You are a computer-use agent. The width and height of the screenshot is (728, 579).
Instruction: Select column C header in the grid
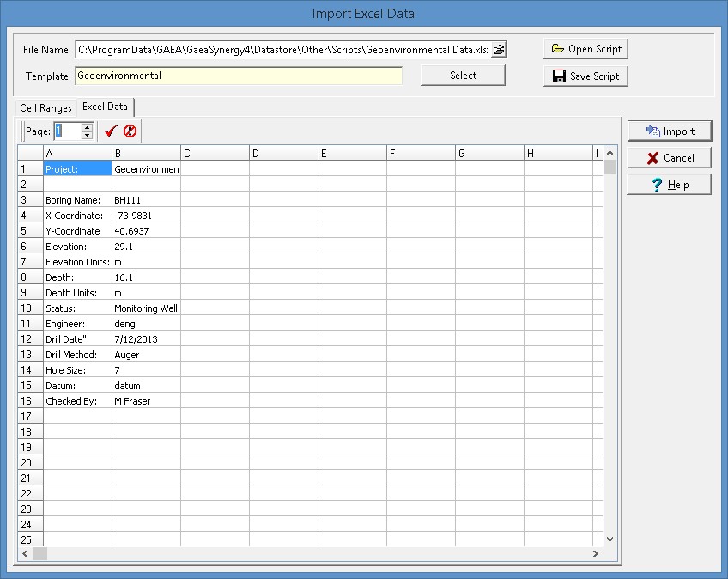(x=215, y=154)
